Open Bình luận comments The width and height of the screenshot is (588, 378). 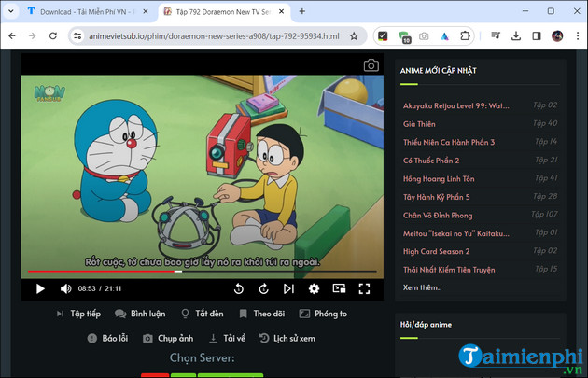click(x=140, y=314)
